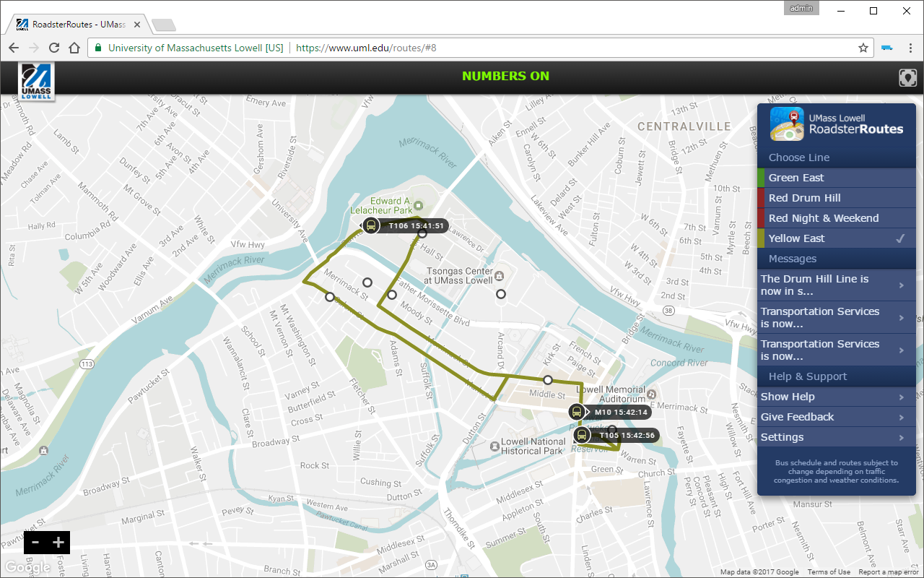The height and width of the screenshot is (578, 924).
Task: Select the Red Drum Hill line
Action: tap(837, 198)
